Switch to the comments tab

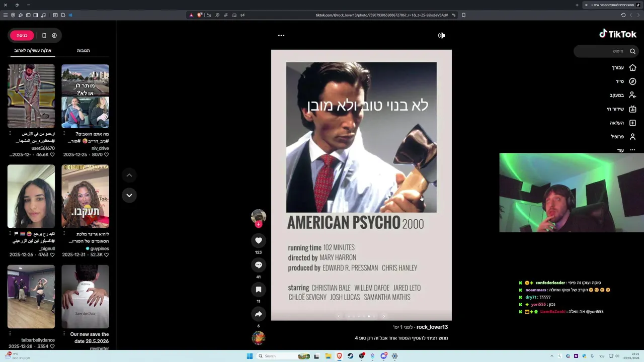84,50
